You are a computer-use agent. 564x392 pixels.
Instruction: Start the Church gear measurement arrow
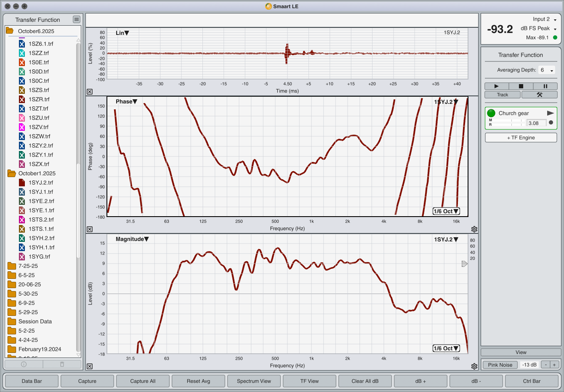click(x=550, y=113)
